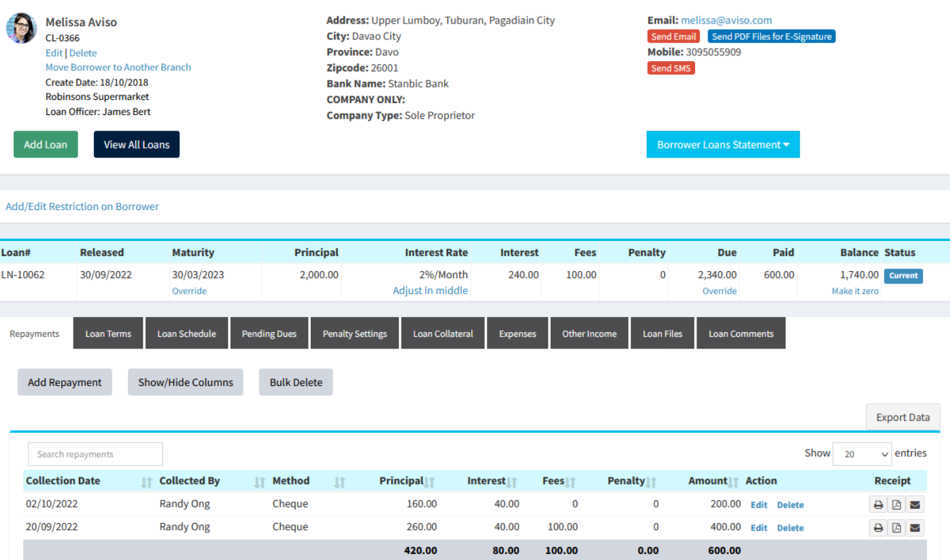The image size is (950, 560).
Task: Print the receipt for the 20/09/2022 repayment
Action: pyautogui.click(x=878, y=527)
